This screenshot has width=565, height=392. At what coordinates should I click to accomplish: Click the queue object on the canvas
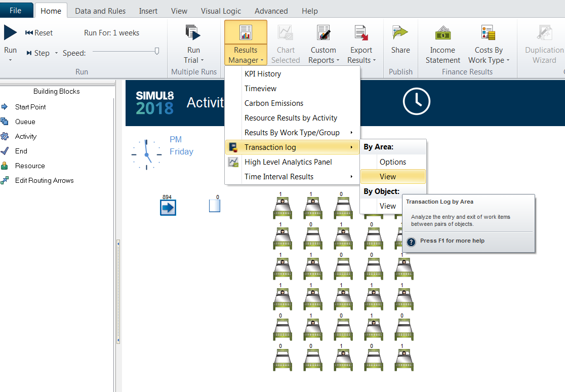[215, 206]
